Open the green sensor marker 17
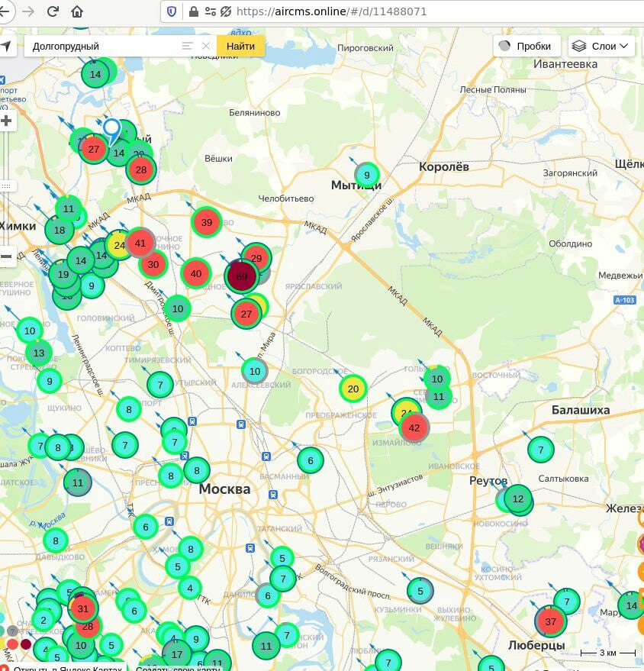 (176, 654)
